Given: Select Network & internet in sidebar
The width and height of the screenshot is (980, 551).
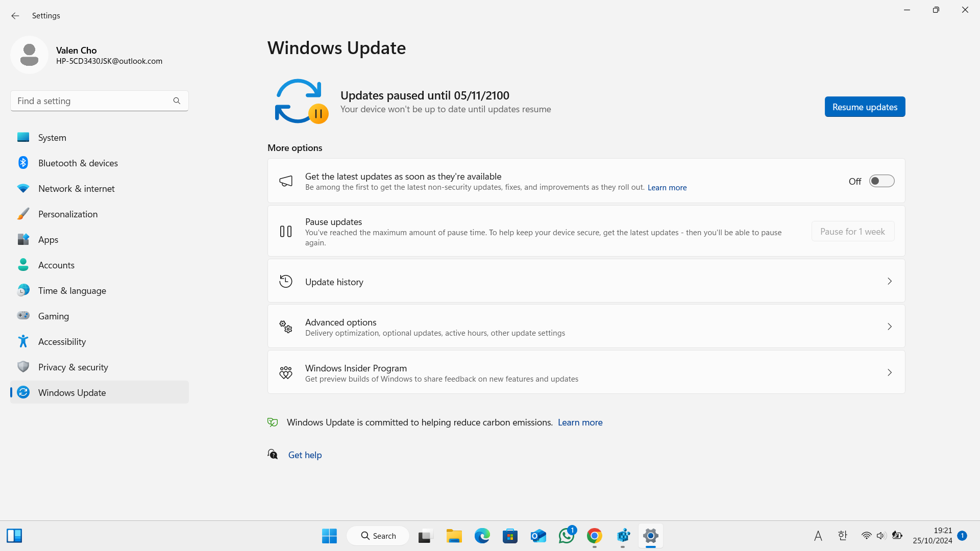Looking at the screenshot, I should point(100,188).
